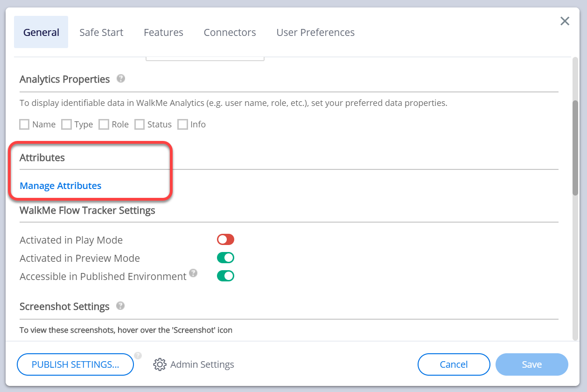Click the dialog's vertical scrollbar thumb
Screen dimensions: 587x392
575,147
